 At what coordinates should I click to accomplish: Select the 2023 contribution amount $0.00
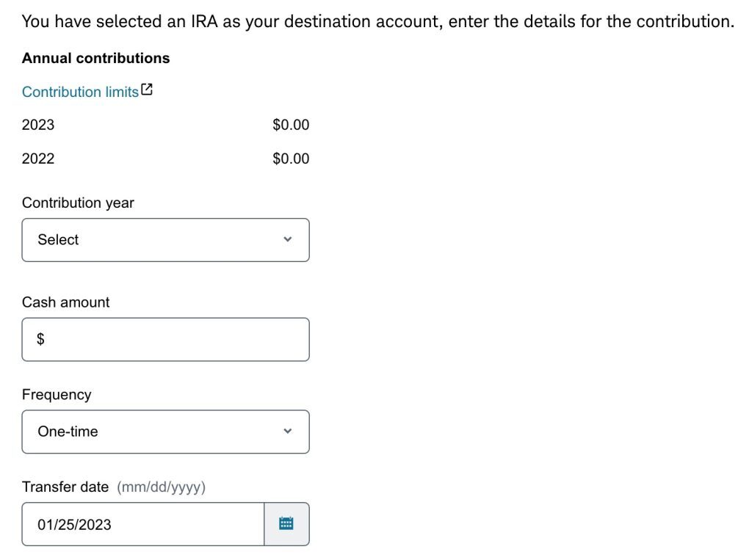tap(291, 125)
